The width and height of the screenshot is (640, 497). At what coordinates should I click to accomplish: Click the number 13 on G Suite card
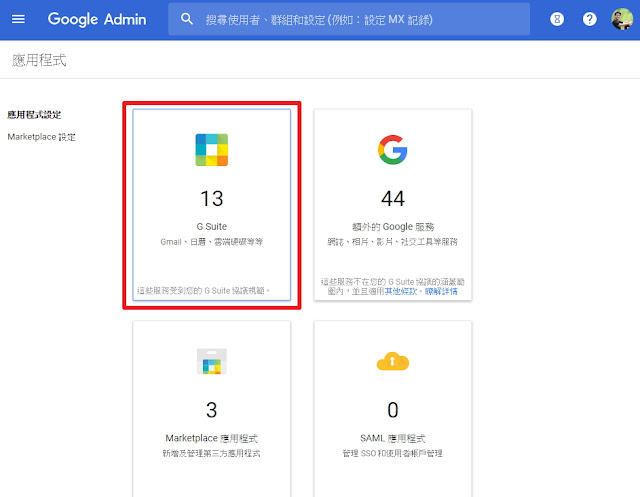pos(211,199)
